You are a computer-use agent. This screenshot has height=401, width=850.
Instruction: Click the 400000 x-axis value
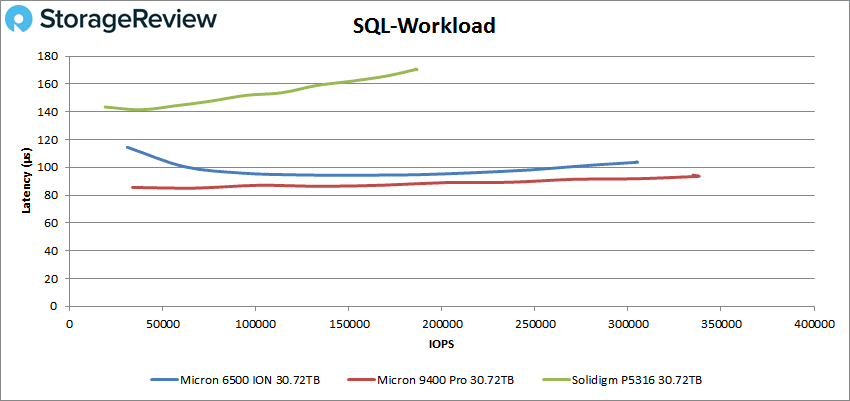tap(814, 323)
